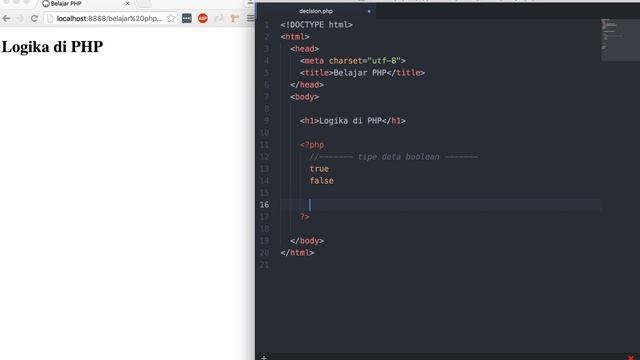Viewport: 640px width, 360px height.
Task: Open the dark extension icon beside the star
Action: [x=187, y=18]
